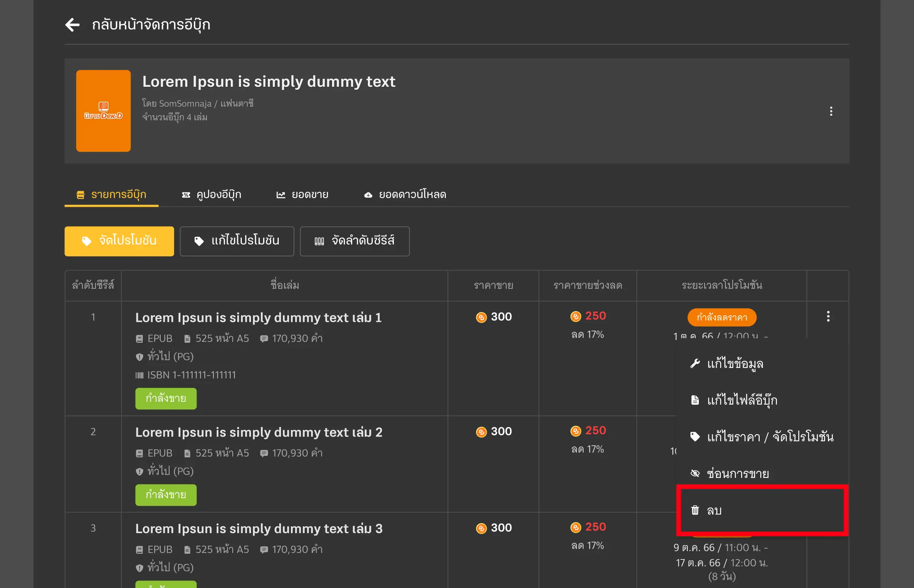
Task: Open title Lorem Ipsun เล่ม 2
Action: tap(259, 432)
